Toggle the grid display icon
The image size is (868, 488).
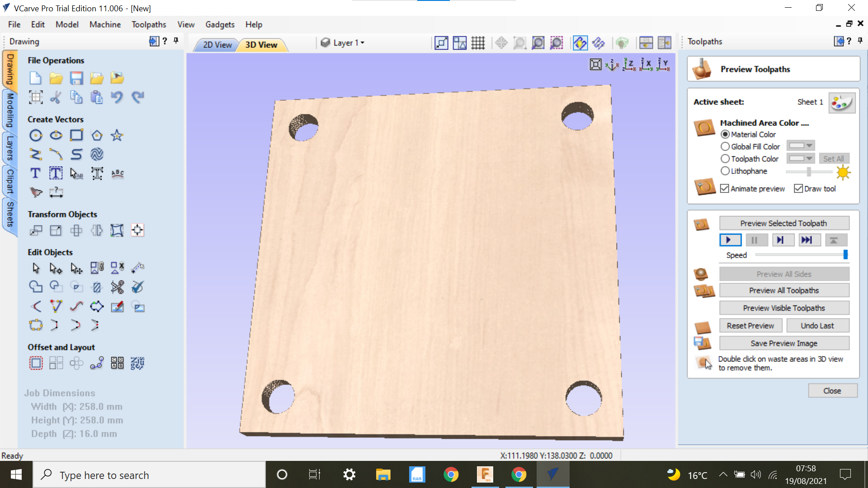click(478, 43)
